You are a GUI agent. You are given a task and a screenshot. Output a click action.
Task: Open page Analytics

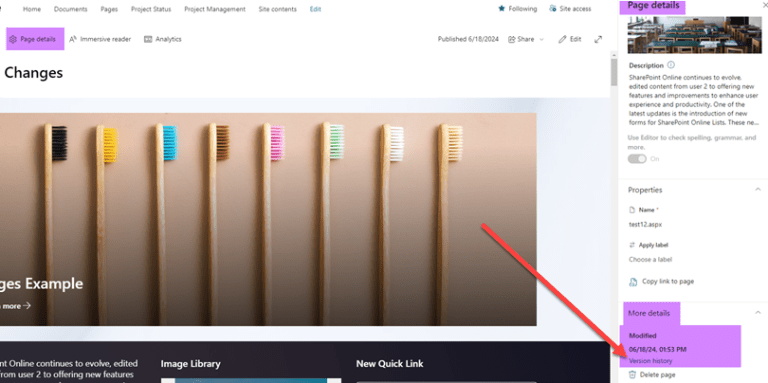(x=163, y=39)
